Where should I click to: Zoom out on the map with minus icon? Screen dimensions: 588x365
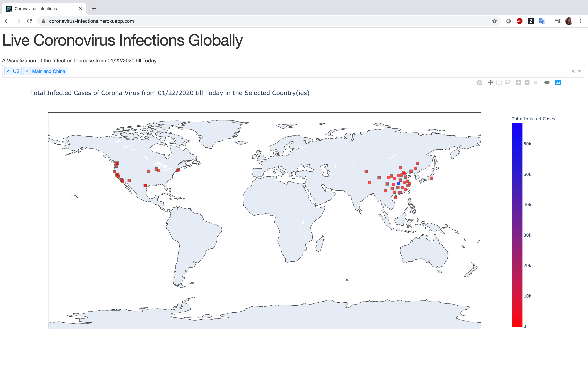coord(527,83)
